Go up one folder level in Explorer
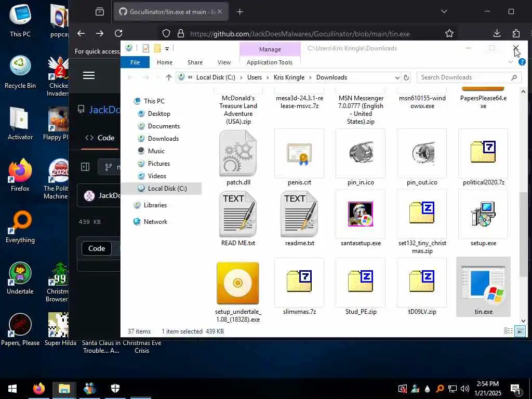 (x=169, y=77)
